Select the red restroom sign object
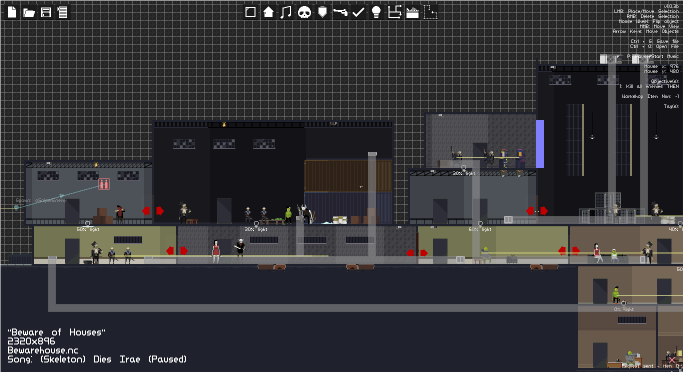This screenshot has width=683, height=372. (104, 184)
